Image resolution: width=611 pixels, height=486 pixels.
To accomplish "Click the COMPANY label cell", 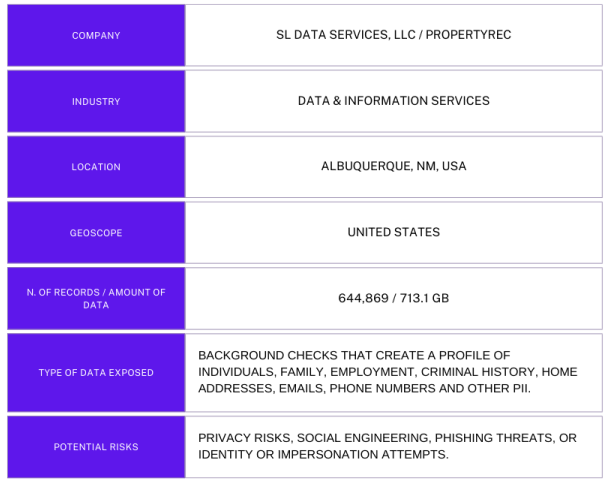I will pos(96,35).
